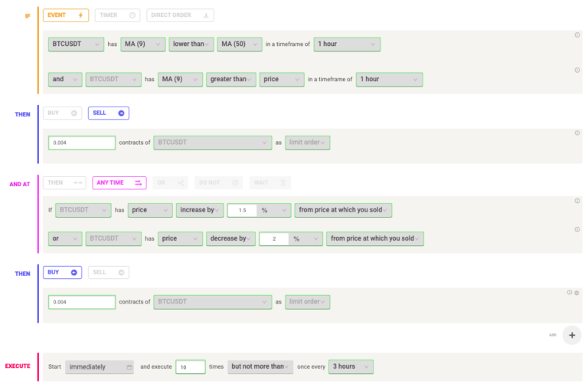Click info icon on second MA condition row
588x384 pixels.
tap(577, 71)
